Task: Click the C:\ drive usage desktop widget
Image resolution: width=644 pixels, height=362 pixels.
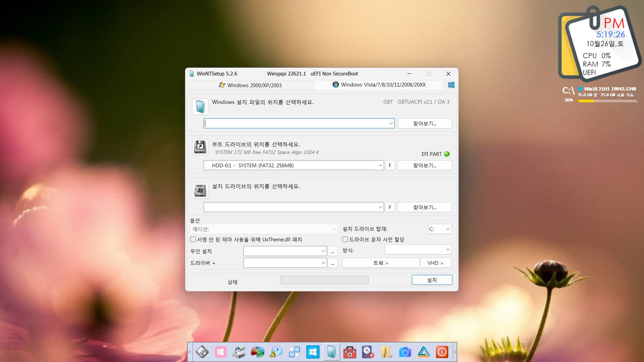Action: [600, 94]
